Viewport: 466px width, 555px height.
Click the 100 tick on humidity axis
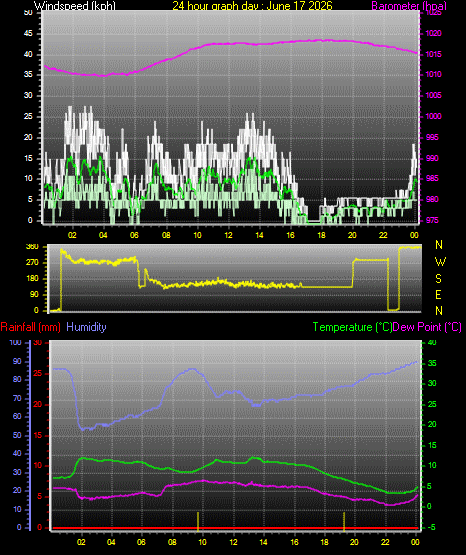[x=15, y=343]
